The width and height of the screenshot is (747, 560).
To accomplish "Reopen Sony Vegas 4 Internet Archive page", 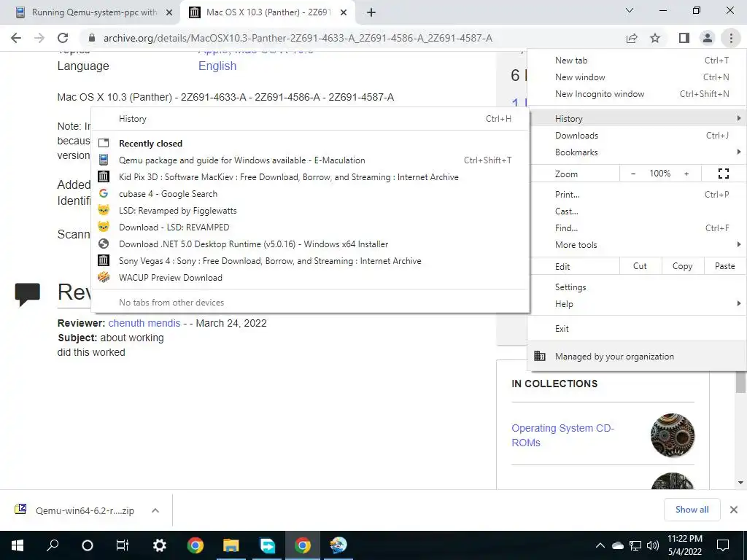I will coord(310,261).
